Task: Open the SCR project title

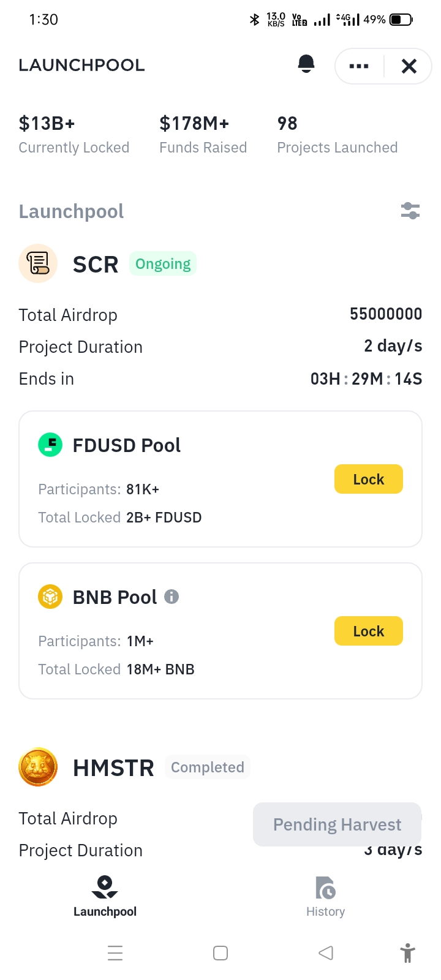Action: coord(96,265)
